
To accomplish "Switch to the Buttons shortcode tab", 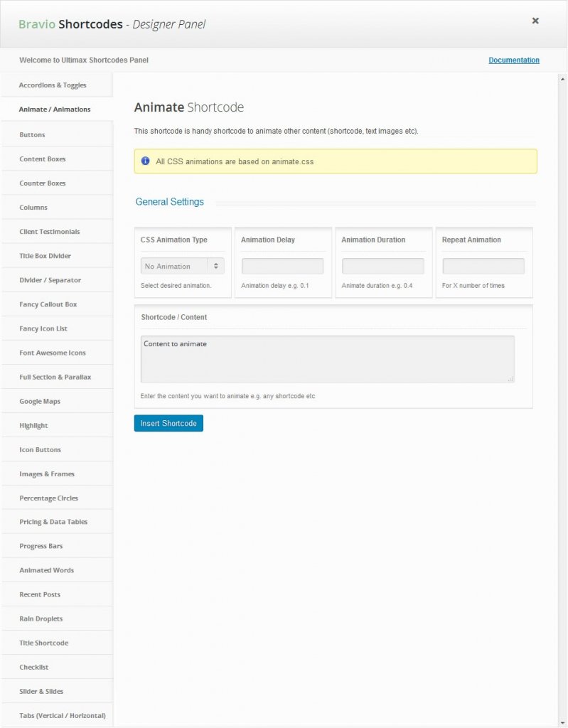I will pyautogui.click(x=32, y=135).
